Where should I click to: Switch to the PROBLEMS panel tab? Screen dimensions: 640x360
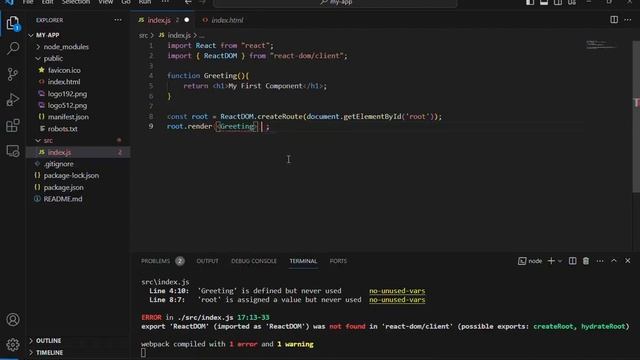[155, 261]
